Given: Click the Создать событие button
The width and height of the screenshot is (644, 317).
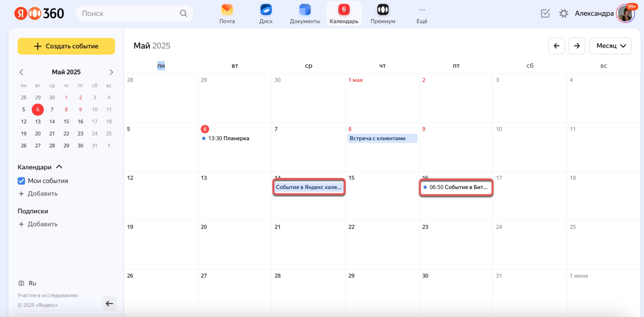Looking at the screenshot, I should click(66, 46).
